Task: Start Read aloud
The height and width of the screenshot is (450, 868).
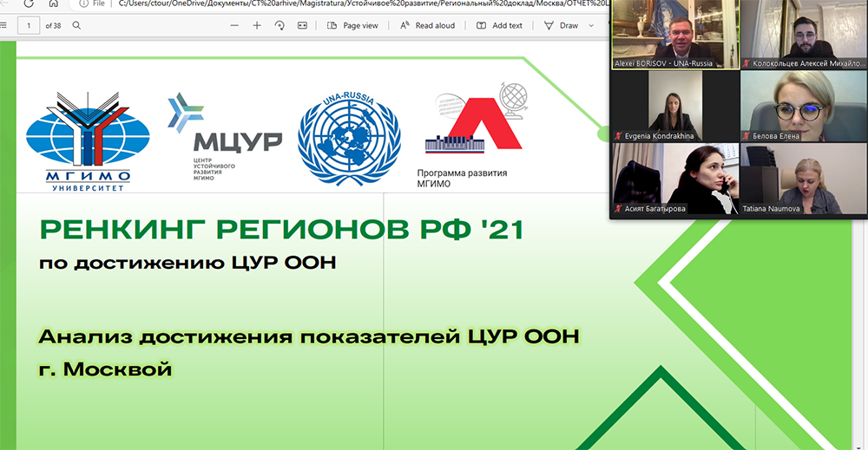Action: click(427, 25)
